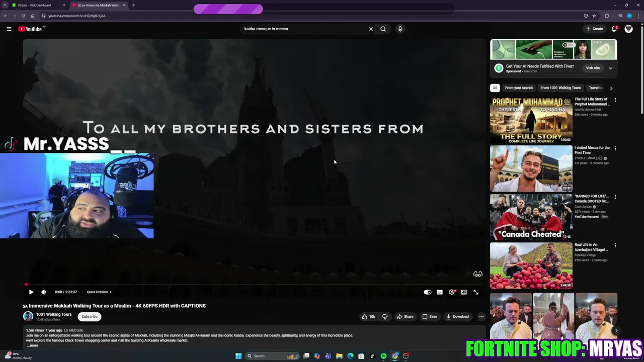The height and width of the screenshot is (362, 644).
Task: Subscribe to 1001 Walking Tours
Action: click(90, 317)
